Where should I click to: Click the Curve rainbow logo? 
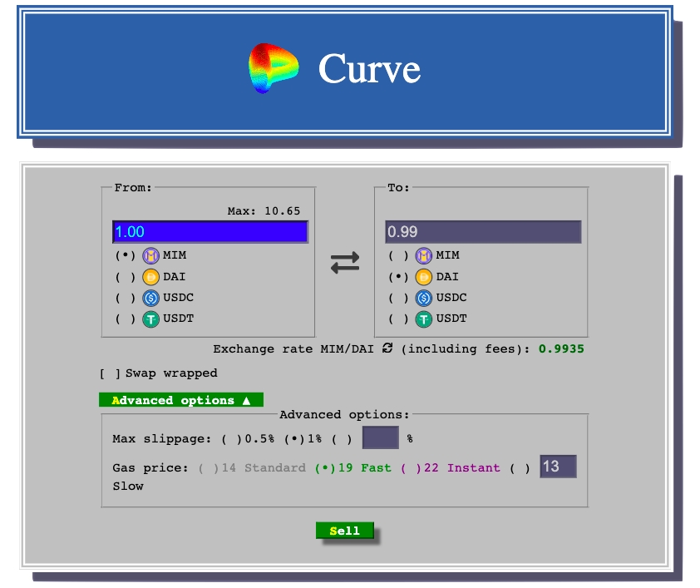(x=274, y=68)
